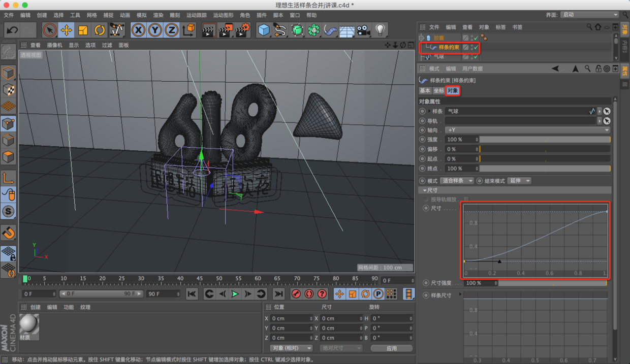Open the 渲染 menu
This screenshot has width=630, height=364.
coord(158,15)
